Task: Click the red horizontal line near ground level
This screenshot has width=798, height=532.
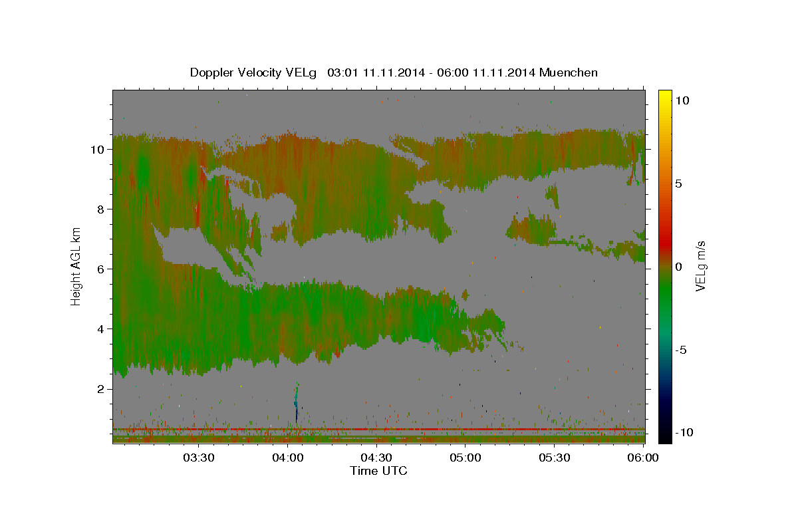Action: tap(378, 430)
